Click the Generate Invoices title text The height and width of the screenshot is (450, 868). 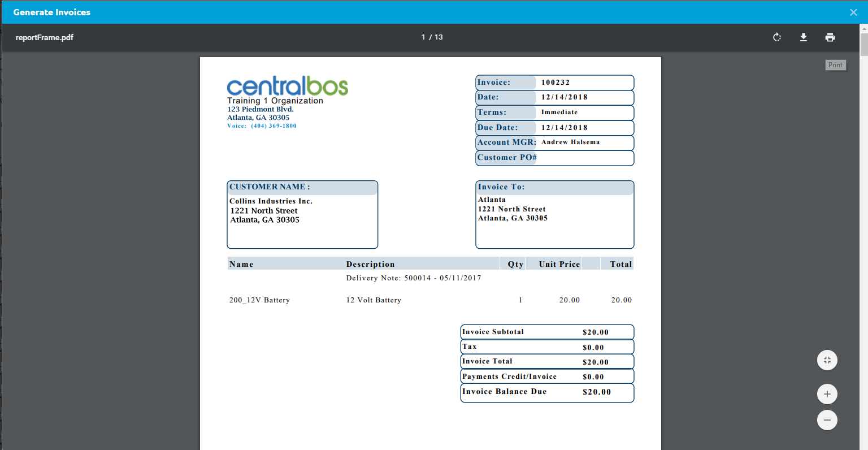click(52, 12)
